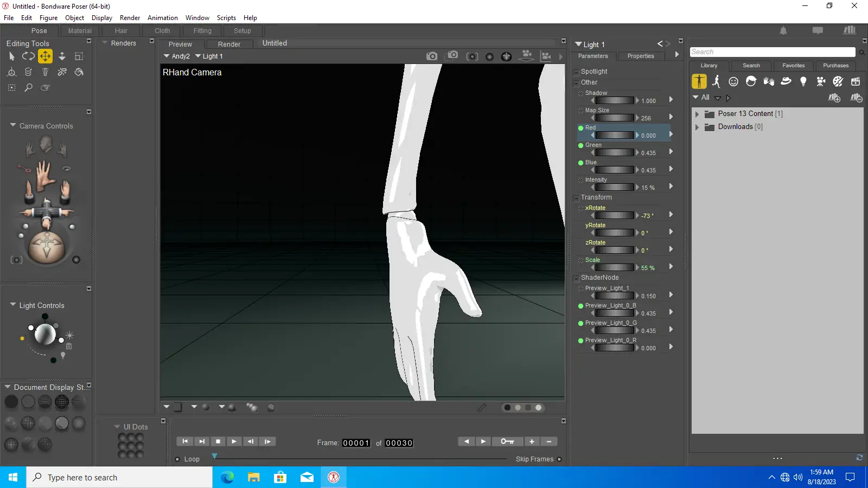This screenshot has width=868, height=488.
Task: Open the Poses category in Library
Action: point(716,82)
